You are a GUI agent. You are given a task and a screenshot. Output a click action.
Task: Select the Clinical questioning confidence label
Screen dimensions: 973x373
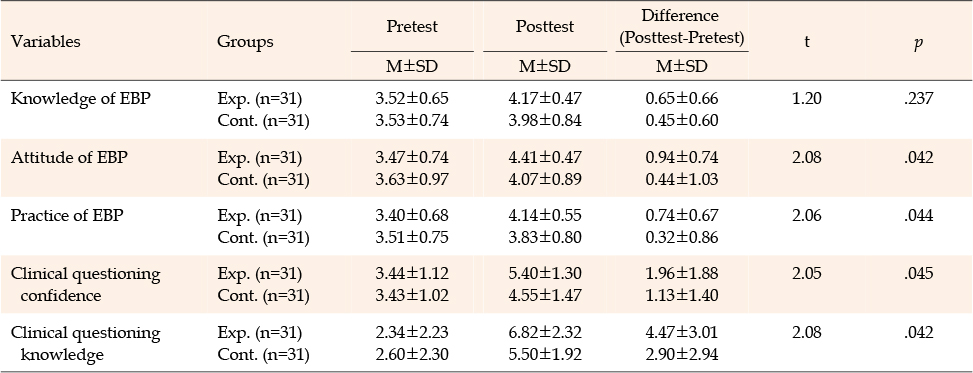click(86, 284)
